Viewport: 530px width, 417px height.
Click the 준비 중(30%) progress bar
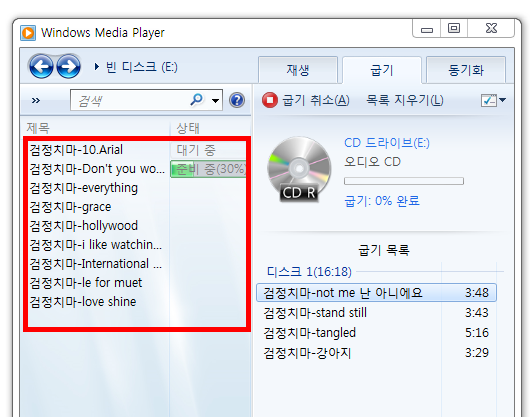(209, 169)
